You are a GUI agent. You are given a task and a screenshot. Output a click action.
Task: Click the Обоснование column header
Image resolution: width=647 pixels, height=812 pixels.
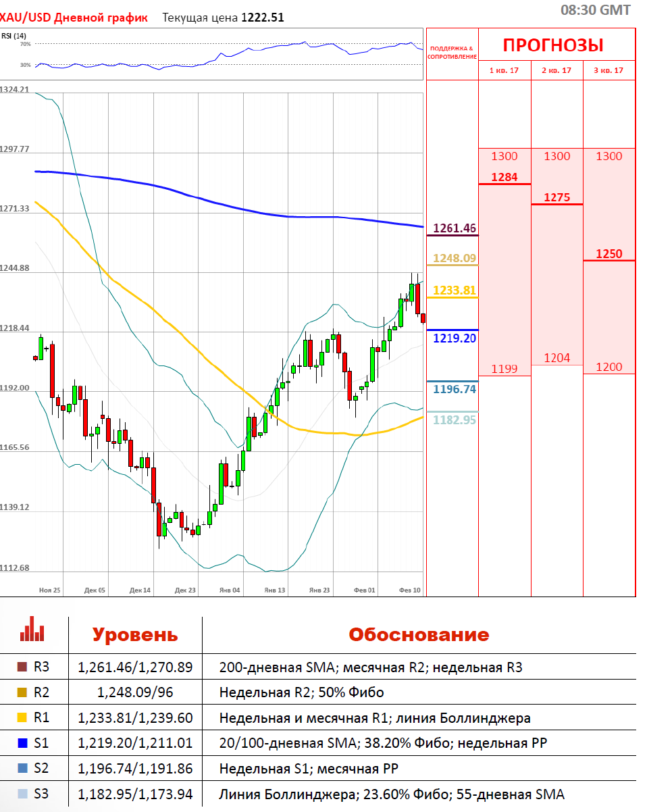419,634
